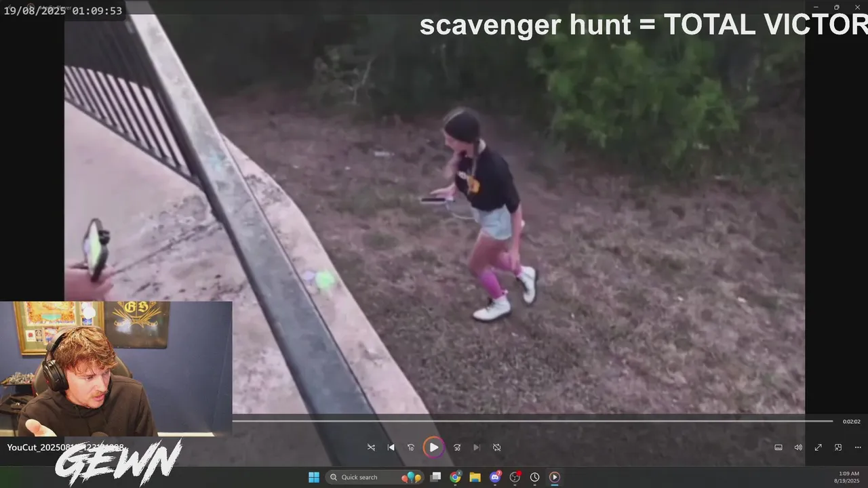Select the Media Player taskbar icon

point(555,477)
